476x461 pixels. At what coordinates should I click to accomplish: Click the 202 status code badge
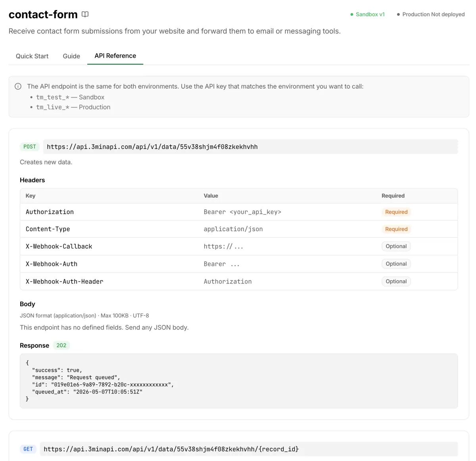(x=61, y=345)
